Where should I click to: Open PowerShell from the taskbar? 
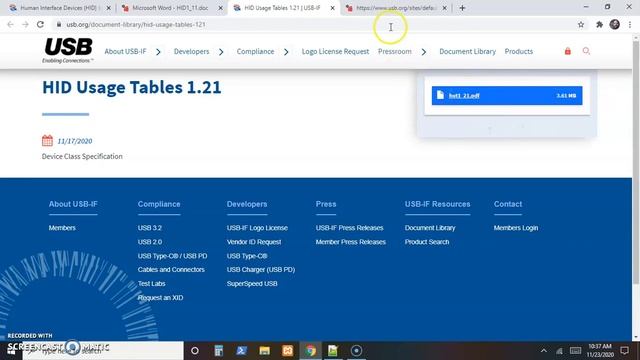[242, 351]
